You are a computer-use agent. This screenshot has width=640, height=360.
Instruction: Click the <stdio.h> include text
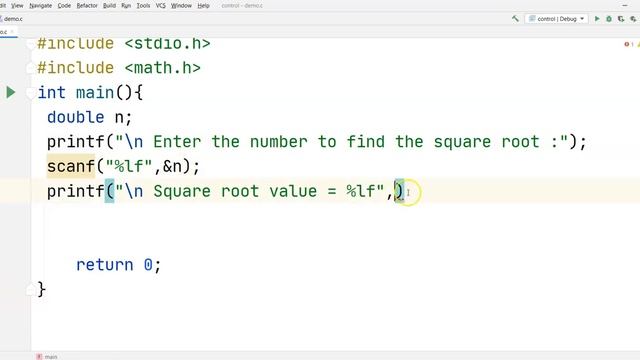point(167,43)
